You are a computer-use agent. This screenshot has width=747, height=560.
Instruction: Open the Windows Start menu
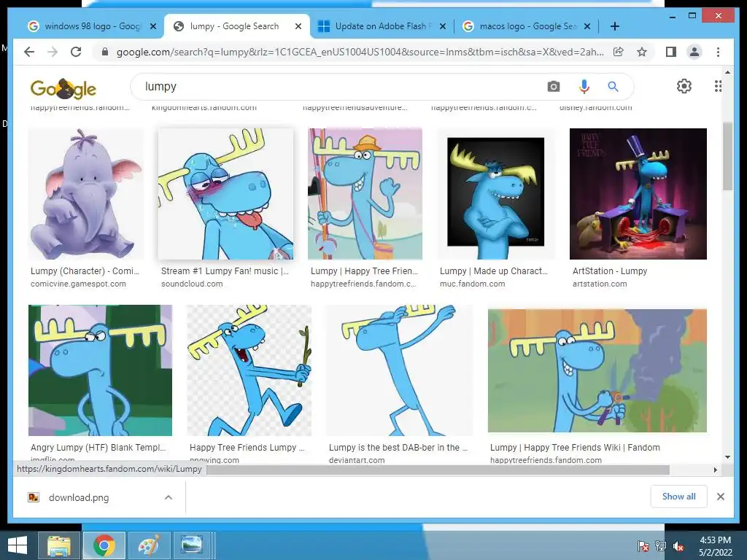[18, 545]
